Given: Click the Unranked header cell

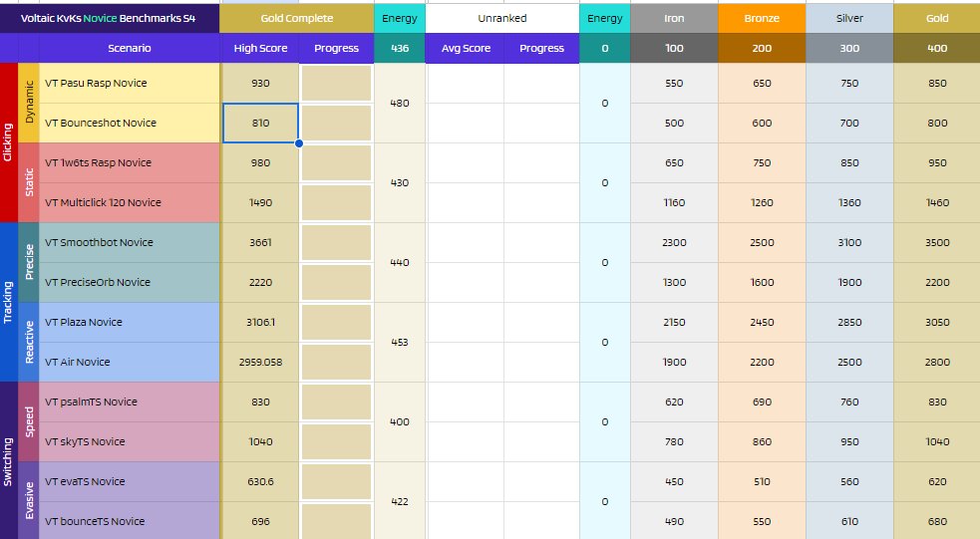Looking at the screenshot, I should [502, 18].
